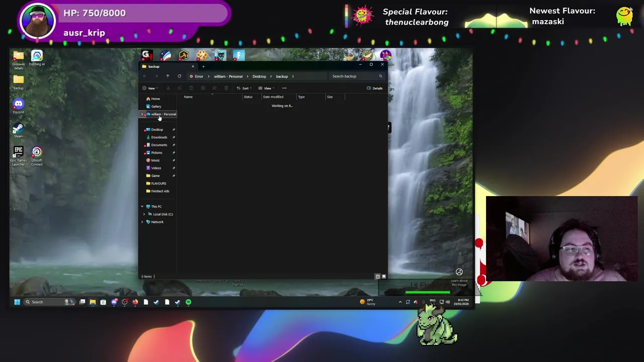Unpin Game using its pin icon
The image size is (644, 362).
[174, 175]
